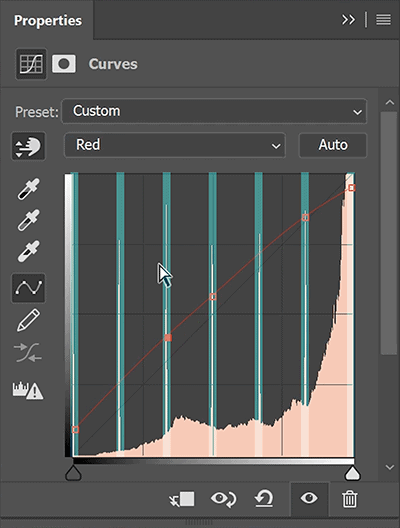Collapse panel with double chevron

(x=348, y=20)
